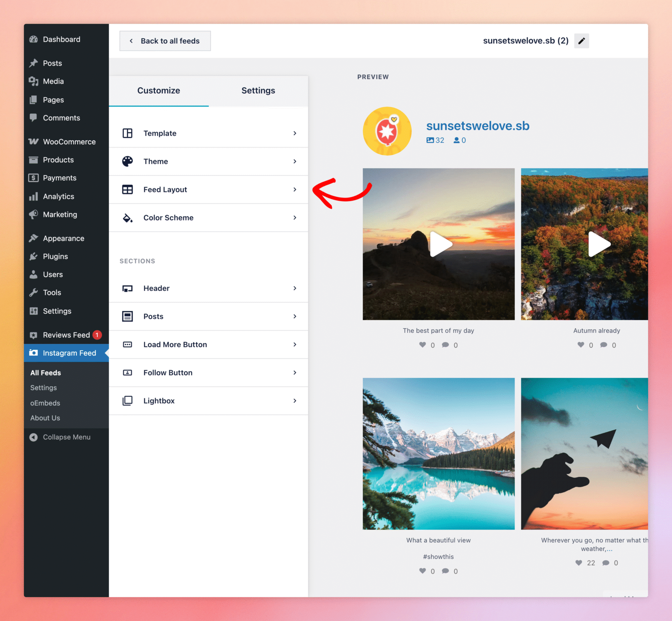Expand the Follow Button chevron
Image resolution: width=672 pixels, height=621 pixels.
[x=295, y=373]
